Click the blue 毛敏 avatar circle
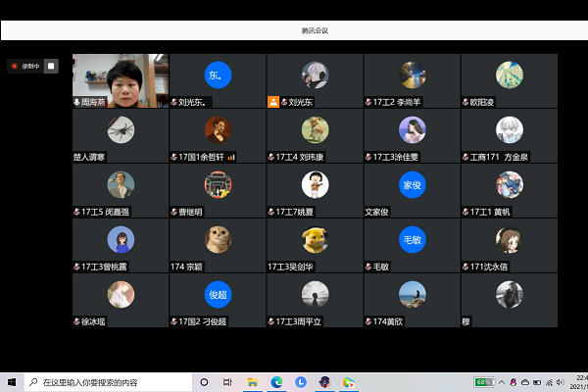 [412, 239]
